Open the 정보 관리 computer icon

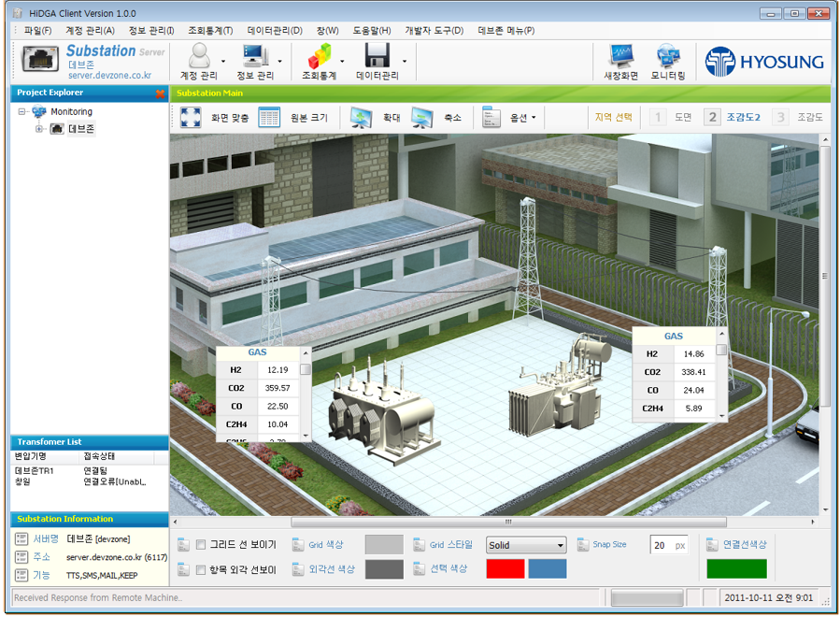click(x=254, y=56)
